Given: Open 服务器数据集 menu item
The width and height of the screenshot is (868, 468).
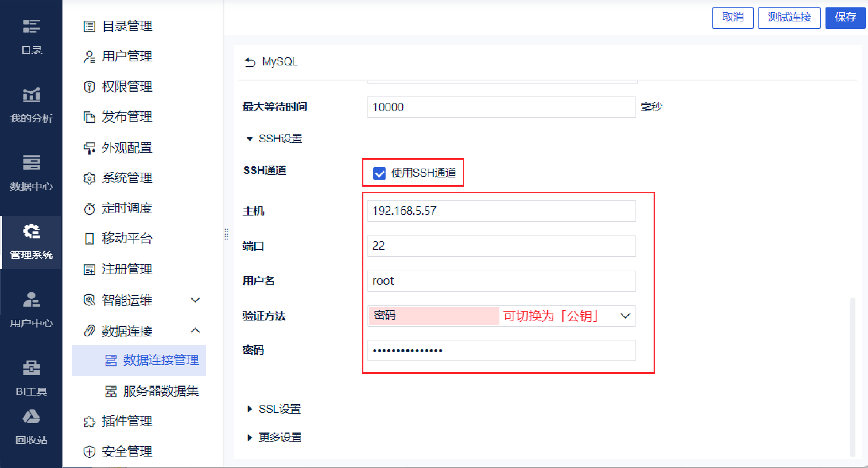Looking at the screenshot, I should point(161,391).
